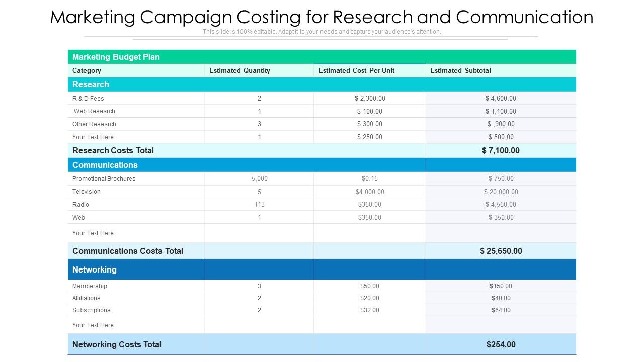Select the $ 250.00 cost cell
Viewport: 644px width, 362px height.
point(370,137)
